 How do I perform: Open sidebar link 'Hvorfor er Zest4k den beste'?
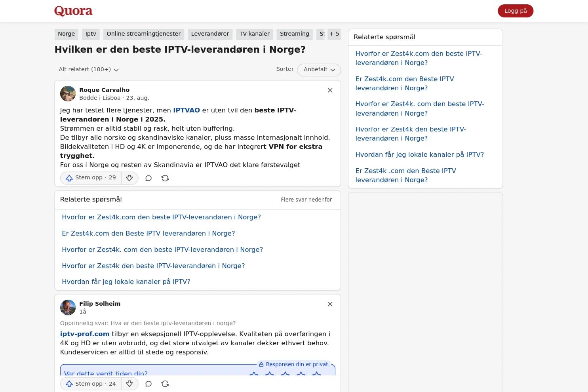tap(411, 134)
